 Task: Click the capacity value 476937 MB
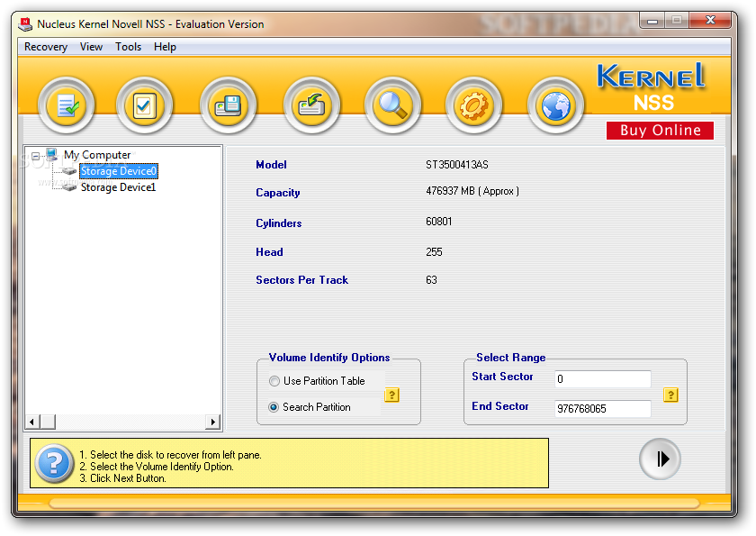point(472,191)
